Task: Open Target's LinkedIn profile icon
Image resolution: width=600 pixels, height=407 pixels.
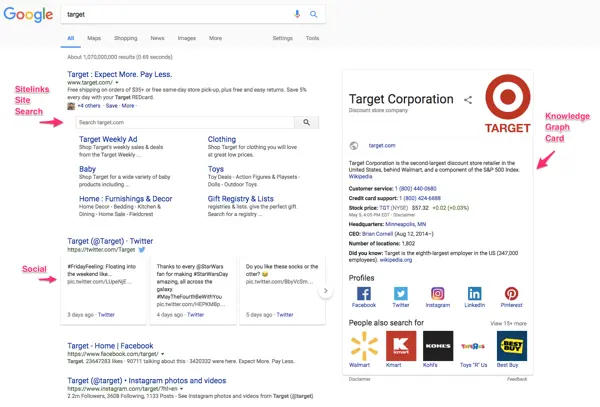Action: tap(474, 294)
